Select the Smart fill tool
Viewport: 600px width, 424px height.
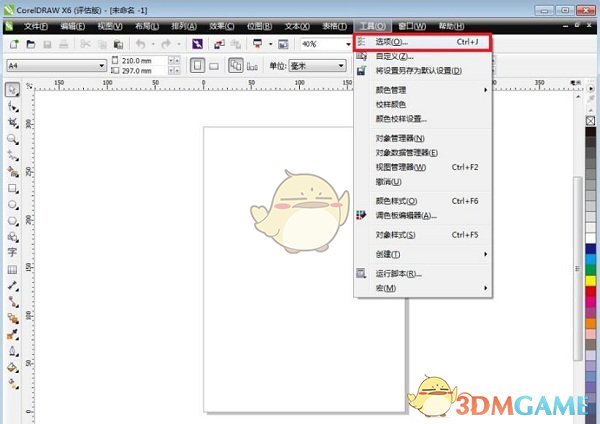[13, 172]
